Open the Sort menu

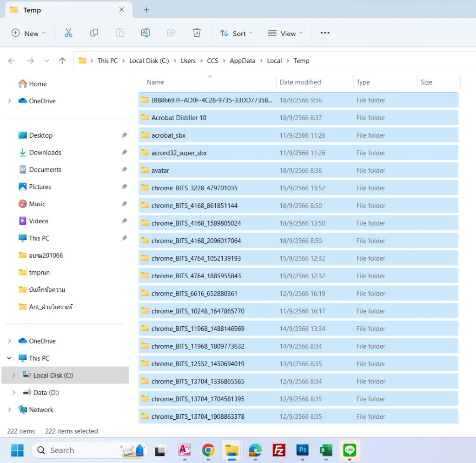[236, 33]
